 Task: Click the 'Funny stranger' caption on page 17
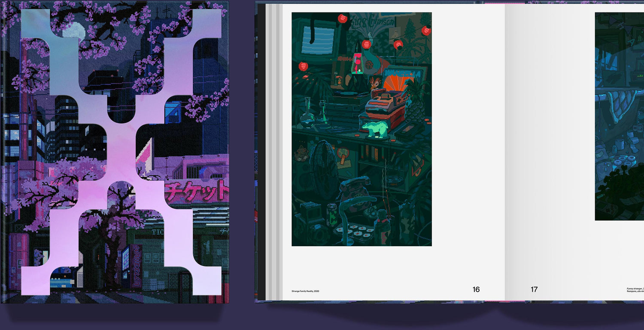click(635, 290)
